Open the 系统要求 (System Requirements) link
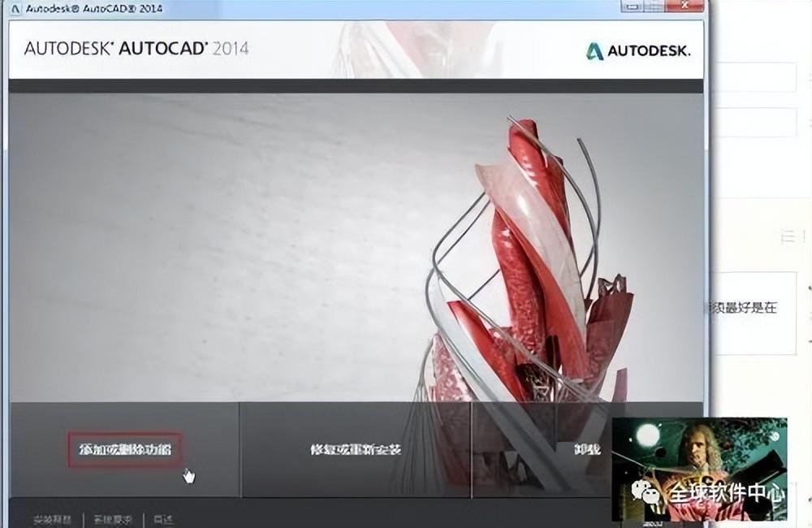Screen dimensions: 812x528 (113, 520)
